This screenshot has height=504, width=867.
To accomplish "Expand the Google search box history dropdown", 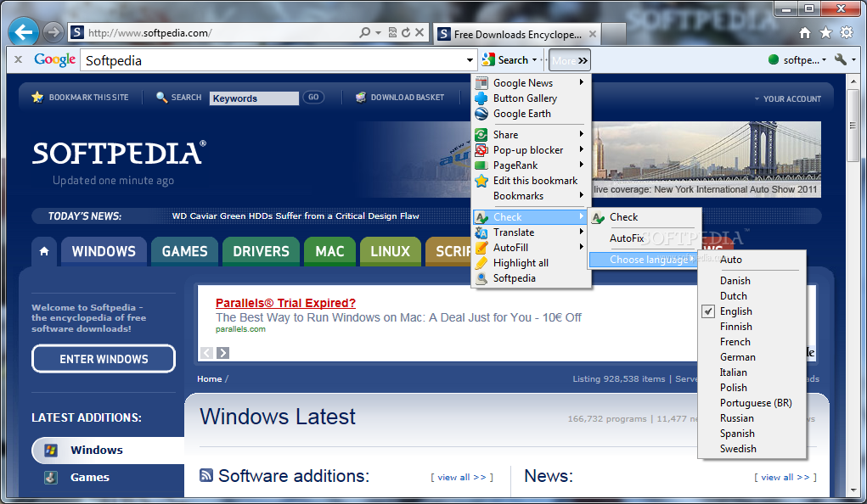I will [470, 59].
